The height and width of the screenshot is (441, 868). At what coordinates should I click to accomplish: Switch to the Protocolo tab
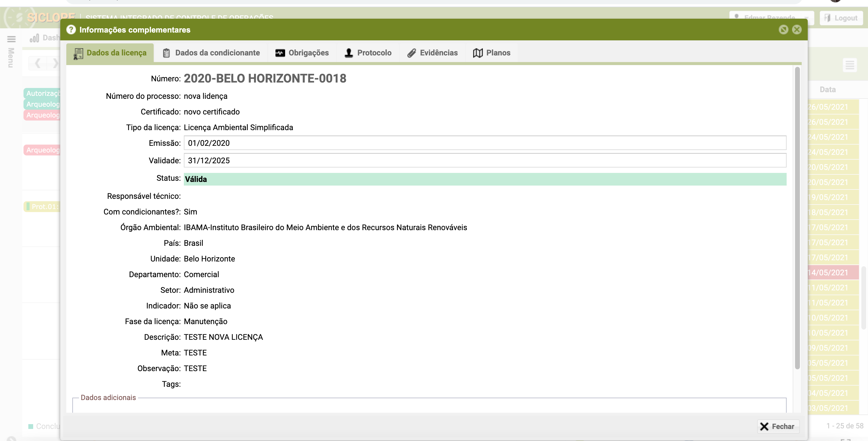pos(368,53)
